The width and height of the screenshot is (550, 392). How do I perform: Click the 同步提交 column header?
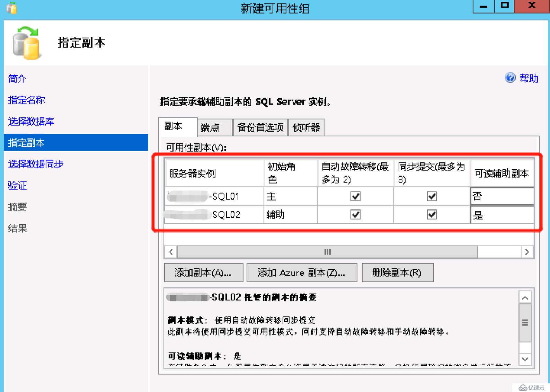(x=432, y=173)
